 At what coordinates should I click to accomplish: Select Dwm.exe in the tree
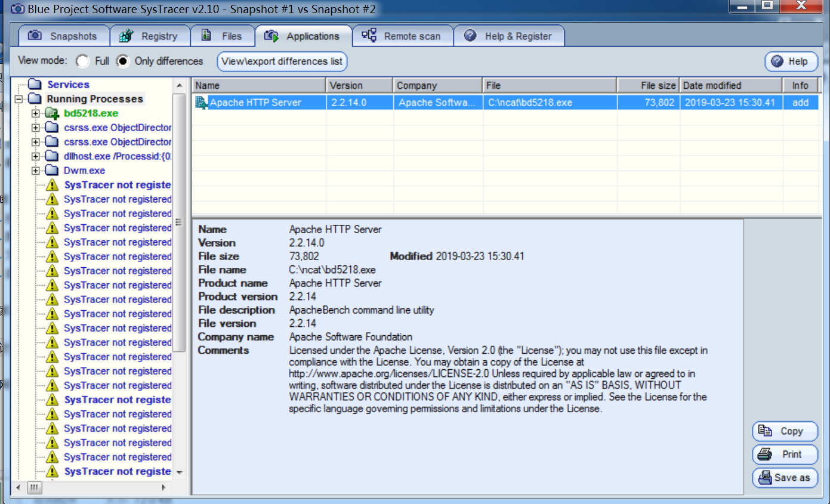click(x=84, y=171)
